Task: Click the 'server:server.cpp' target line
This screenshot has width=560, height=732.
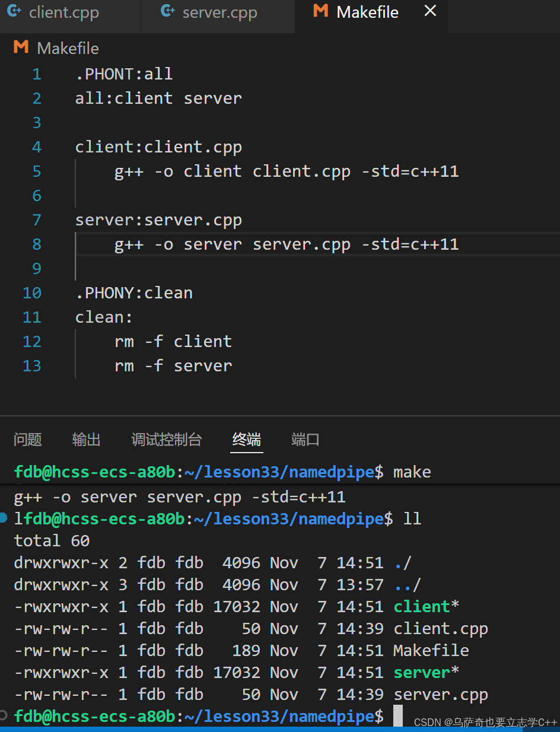Action: [x=158, y=220]
